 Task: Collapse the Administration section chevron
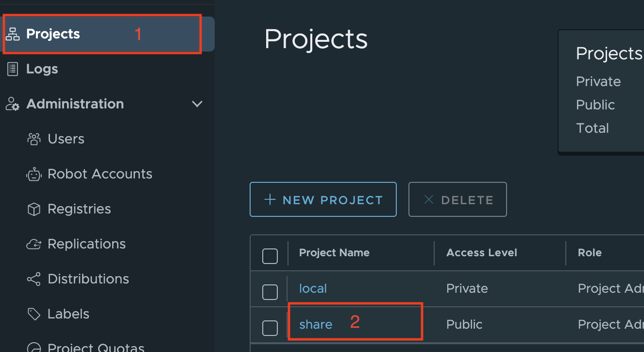click(x=197, y=104)
